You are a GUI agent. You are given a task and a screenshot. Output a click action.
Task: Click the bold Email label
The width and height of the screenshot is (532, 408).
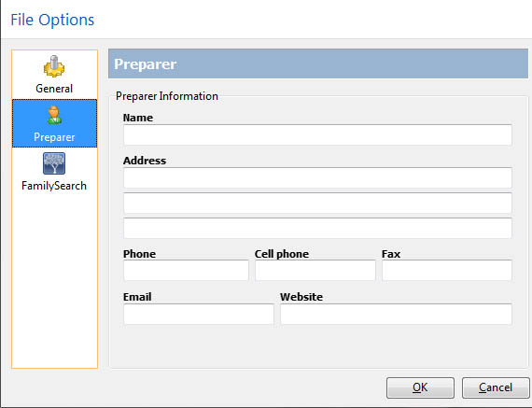137,297
